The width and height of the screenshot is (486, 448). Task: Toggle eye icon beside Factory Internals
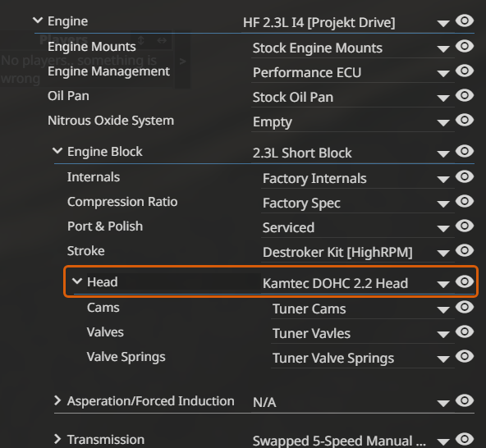(x=465, y=176)
